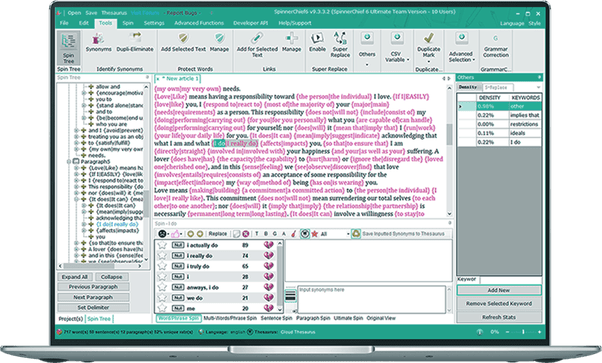Screen dimensions: 602x363
Task: Click Enable under Super Replace
Action: click(317, 43)
